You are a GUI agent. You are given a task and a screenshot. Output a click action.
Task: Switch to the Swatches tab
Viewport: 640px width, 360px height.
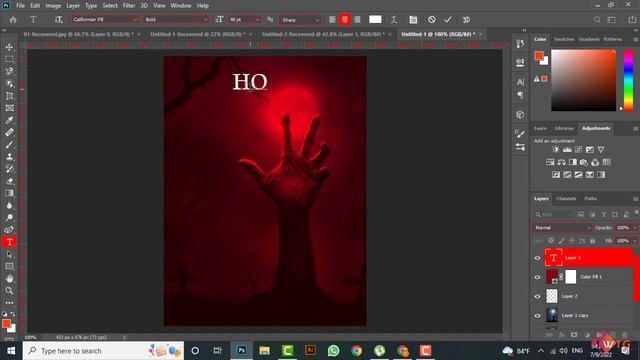click(564, 40)
